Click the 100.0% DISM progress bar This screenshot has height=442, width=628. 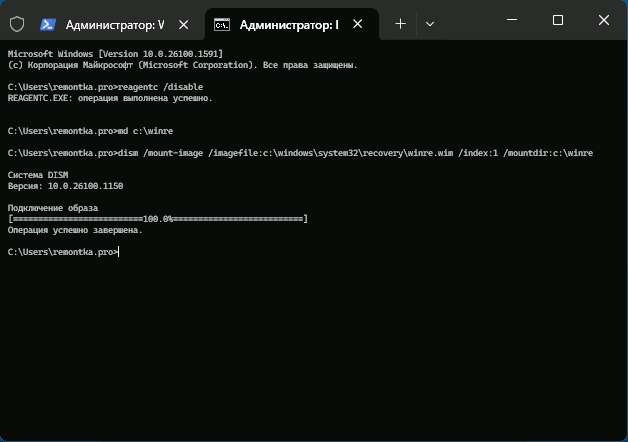[157, 218]
